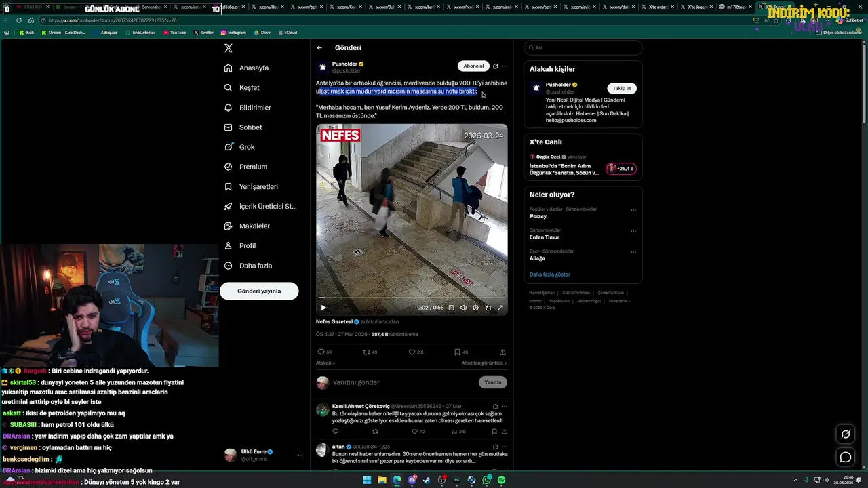The height and width of the screenshot is (488, 868).
Task: Reply to the post via comment icon
Action: [321, 352]
